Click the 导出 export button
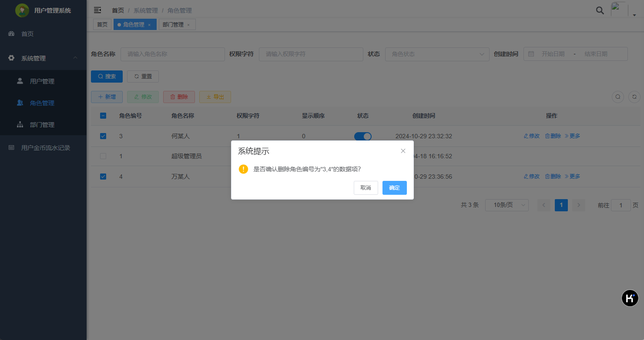The width and height of the screenshot is (644, 340). (215, 97)
